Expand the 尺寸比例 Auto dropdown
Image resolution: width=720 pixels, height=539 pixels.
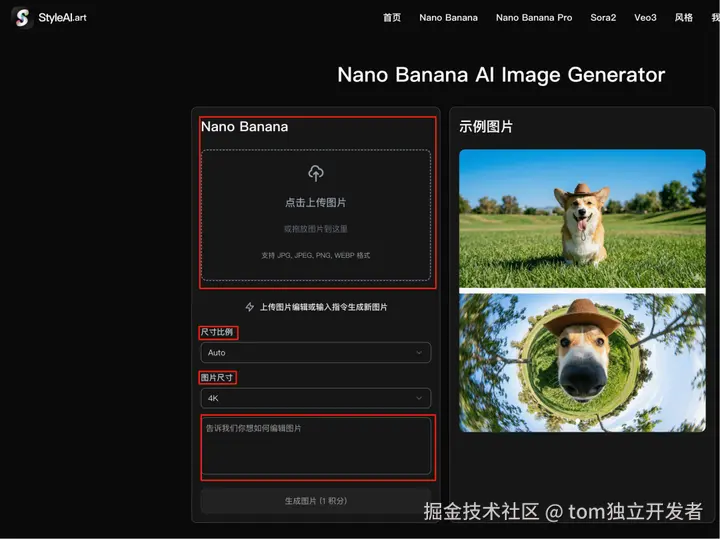315,353
